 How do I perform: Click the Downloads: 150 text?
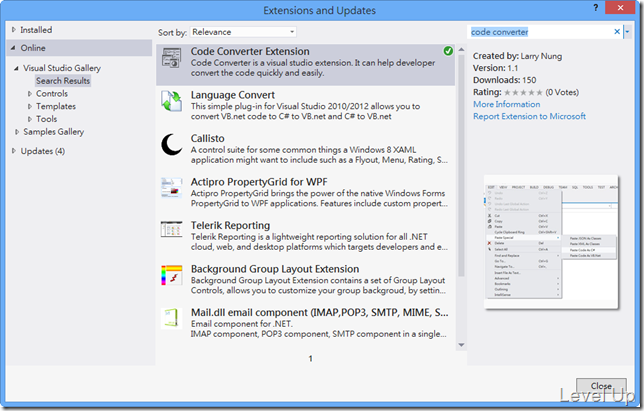click(504, 80)
